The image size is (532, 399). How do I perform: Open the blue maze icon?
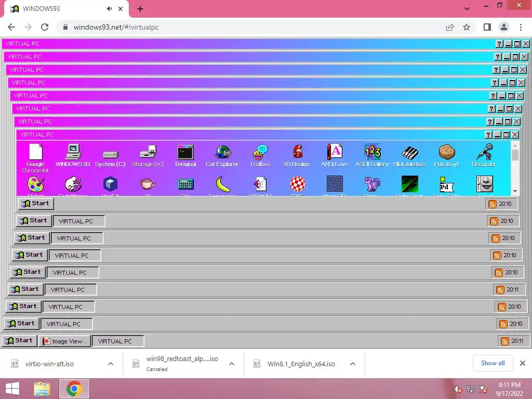[335, 184]
